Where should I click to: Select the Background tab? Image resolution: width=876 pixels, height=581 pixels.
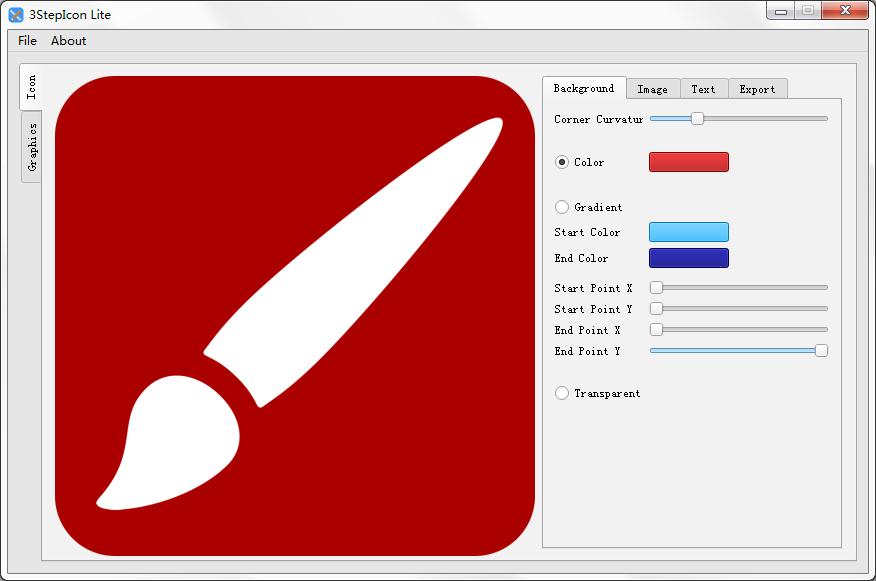(584, 88)
